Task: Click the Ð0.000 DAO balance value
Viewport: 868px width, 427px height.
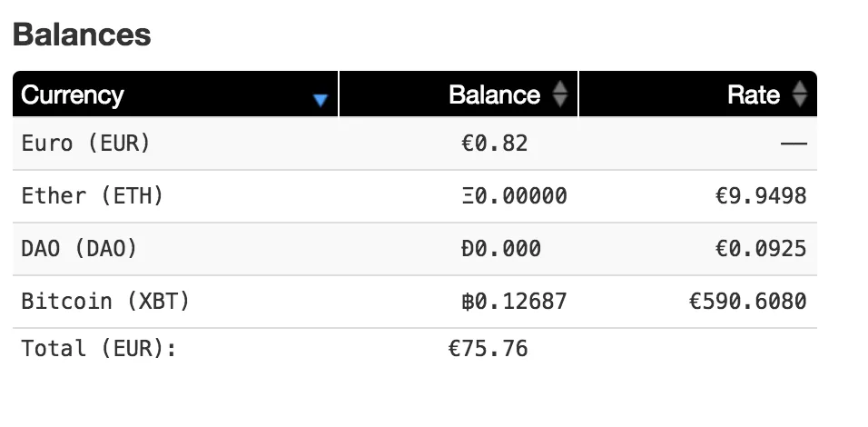Action: point(501,249)
